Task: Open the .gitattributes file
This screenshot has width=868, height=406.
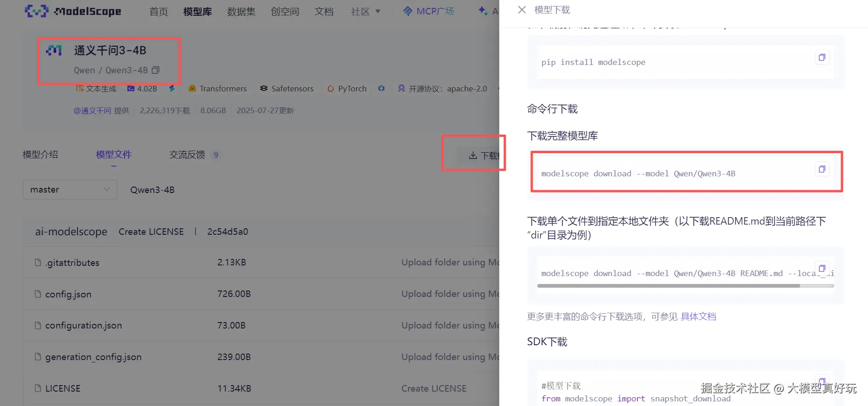Action: 72,263
